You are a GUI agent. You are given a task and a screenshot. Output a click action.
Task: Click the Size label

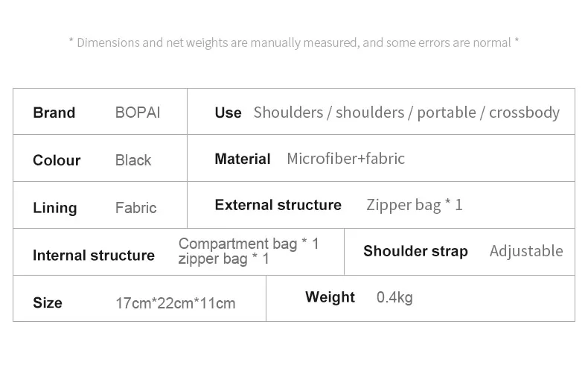click(48, 302)
